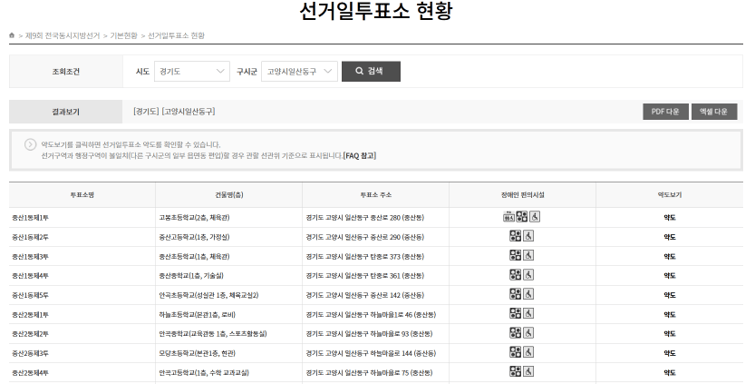Click the wheelchair icon in 중산1동제3투 row
This screenshot has height=384, width=755.
coord(529,255)
